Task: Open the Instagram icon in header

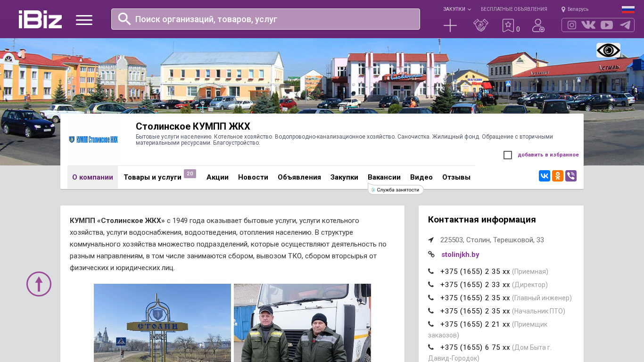Action: (572, 25)
